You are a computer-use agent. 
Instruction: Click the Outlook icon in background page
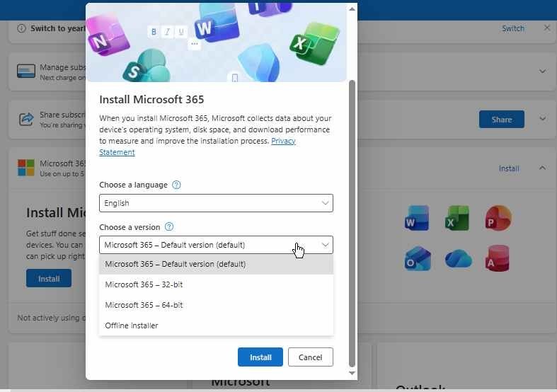tap(418, 258)
